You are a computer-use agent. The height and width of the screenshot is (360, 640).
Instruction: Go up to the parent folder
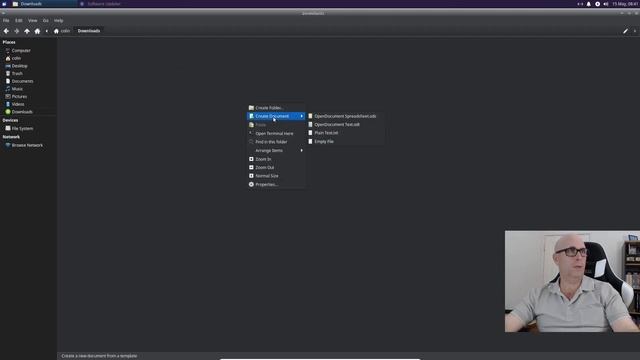(x=27, y=31)
